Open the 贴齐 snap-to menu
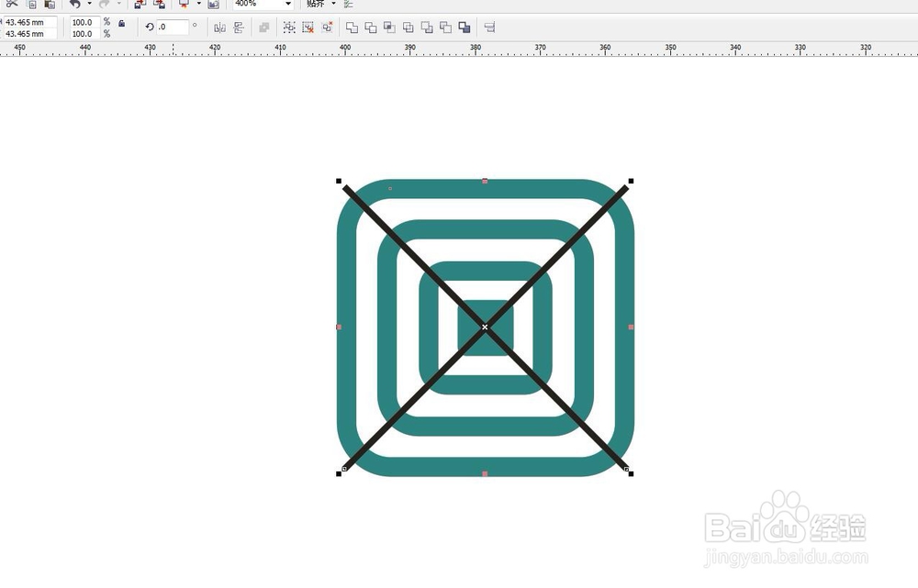The image size is (918, 588). point(321,4)
